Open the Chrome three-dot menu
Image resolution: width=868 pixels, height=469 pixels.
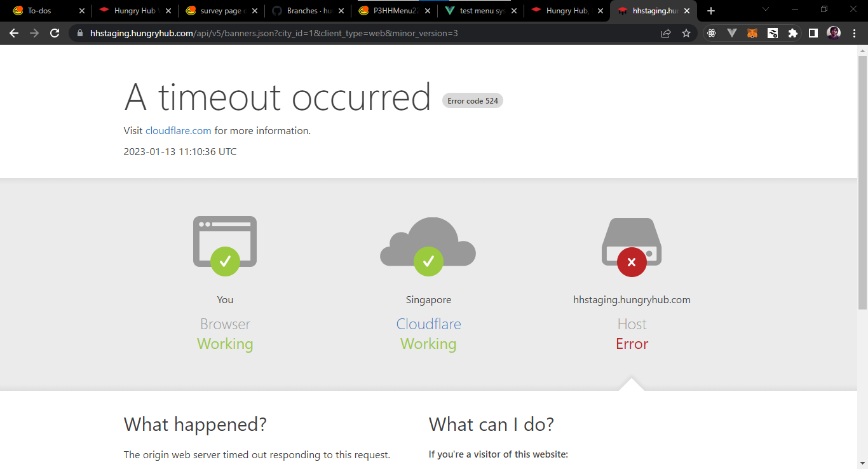pos(855,33)
